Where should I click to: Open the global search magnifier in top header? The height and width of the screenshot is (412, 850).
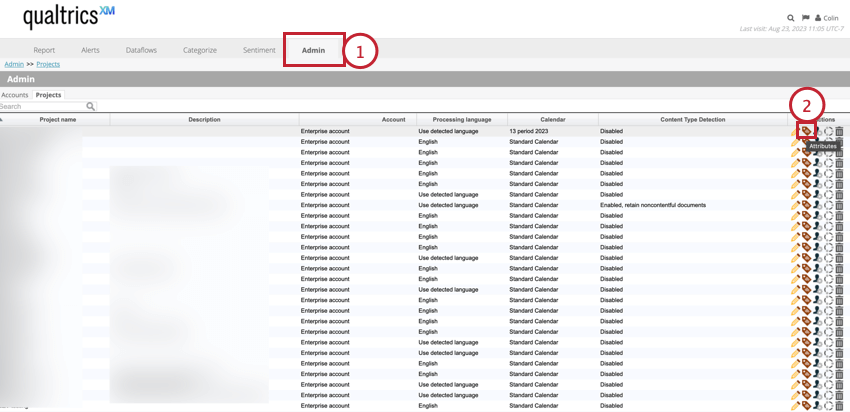(x=790, y=18)
